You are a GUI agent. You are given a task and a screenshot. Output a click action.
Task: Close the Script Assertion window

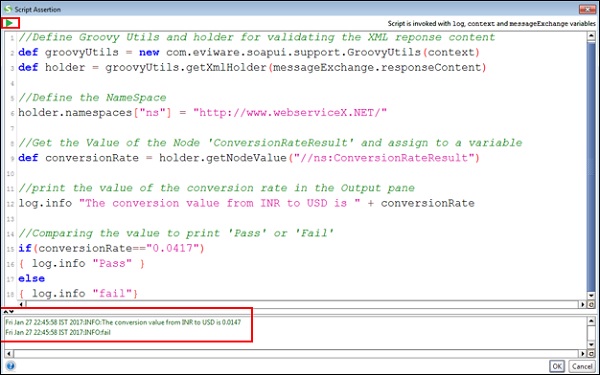tap(587, 9)
